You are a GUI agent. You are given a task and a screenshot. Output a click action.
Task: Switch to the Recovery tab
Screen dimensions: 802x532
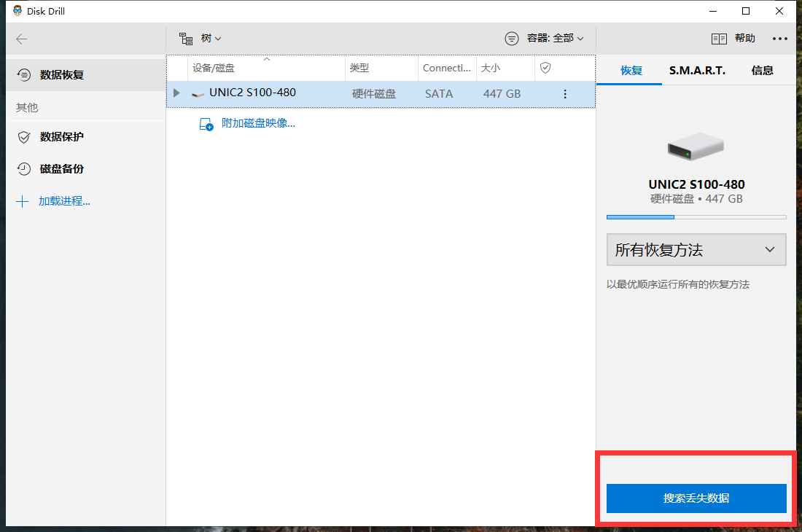[x=631, y=71]
